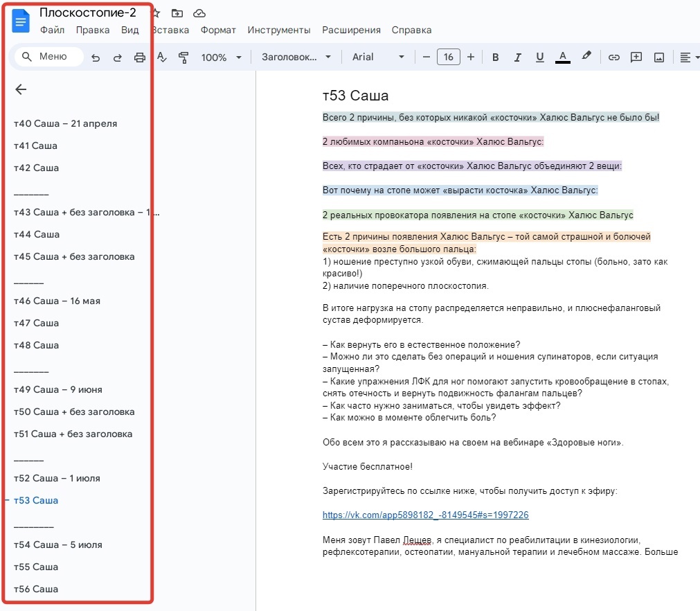Open the Arial font dropdown

pyautogui.click(x=379, y=57)
